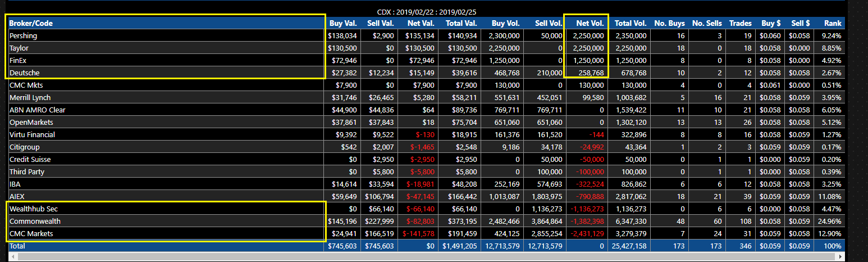
Task: Click Commonwealth's trades count 108
Action: [x=746, y=221]
